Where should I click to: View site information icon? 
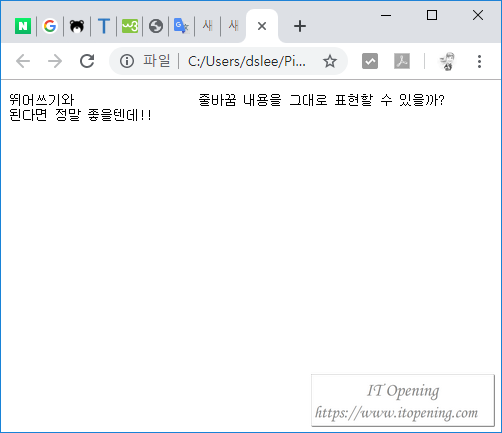[x=127, y=61]
